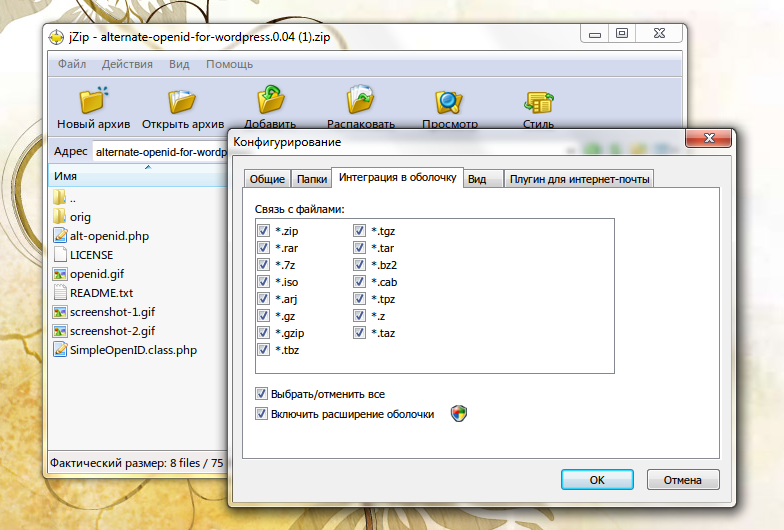Open Плугин для интернет-почты tab
This screenshot has width=784, height=530.
point(579,179)
